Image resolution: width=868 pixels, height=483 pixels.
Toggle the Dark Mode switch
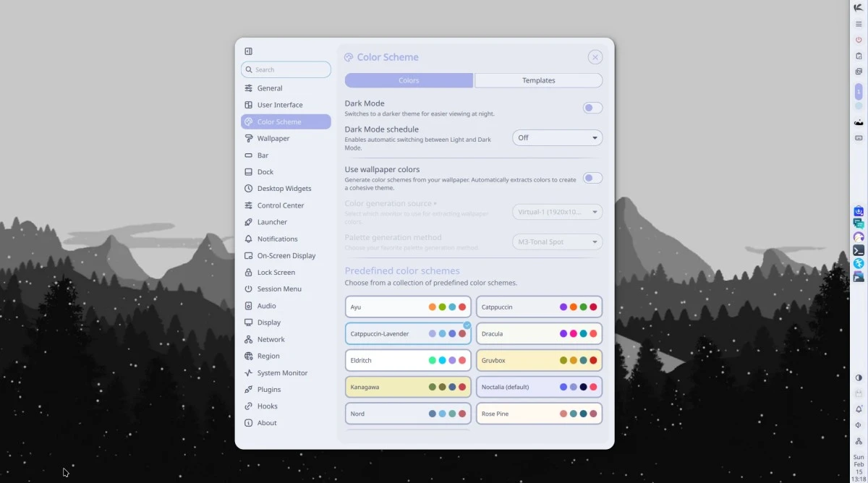(x=592, y=108)
